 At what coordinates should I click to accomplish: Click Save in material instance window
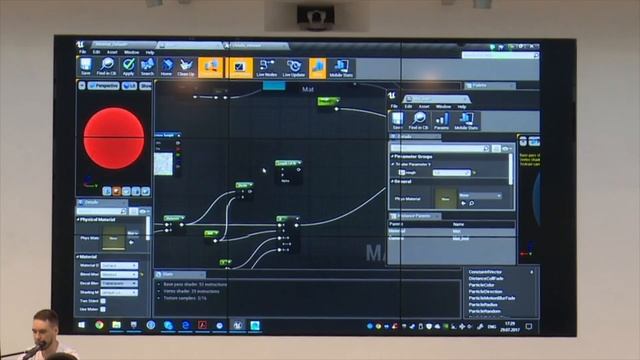point(397,121)
